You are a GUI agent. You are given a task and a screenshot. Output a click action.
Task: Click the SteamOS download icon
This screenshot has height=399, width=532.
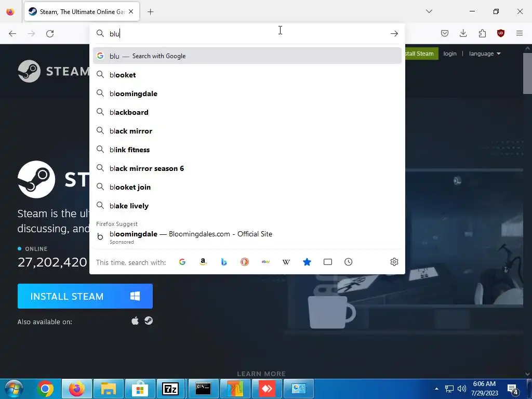tap(149, 321)
